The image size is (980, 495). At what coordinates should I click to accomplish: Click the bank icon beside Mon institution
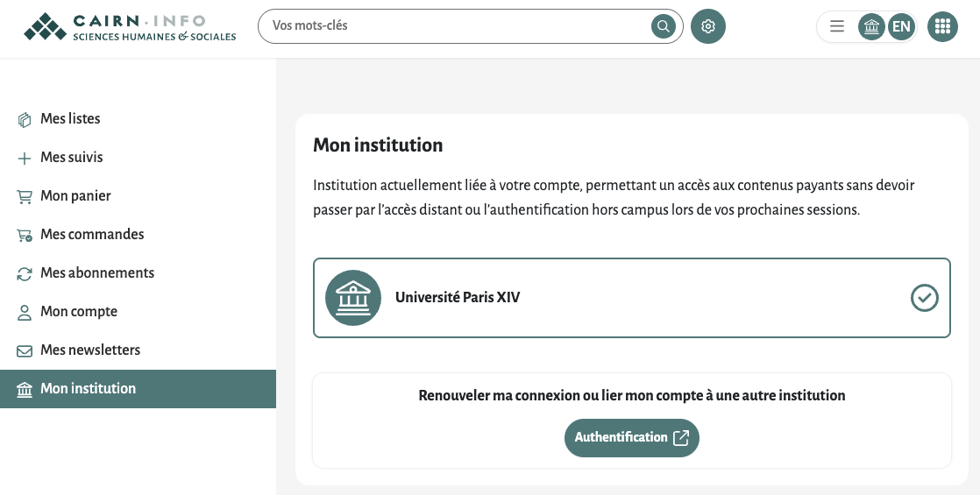(x=25, y=389)
